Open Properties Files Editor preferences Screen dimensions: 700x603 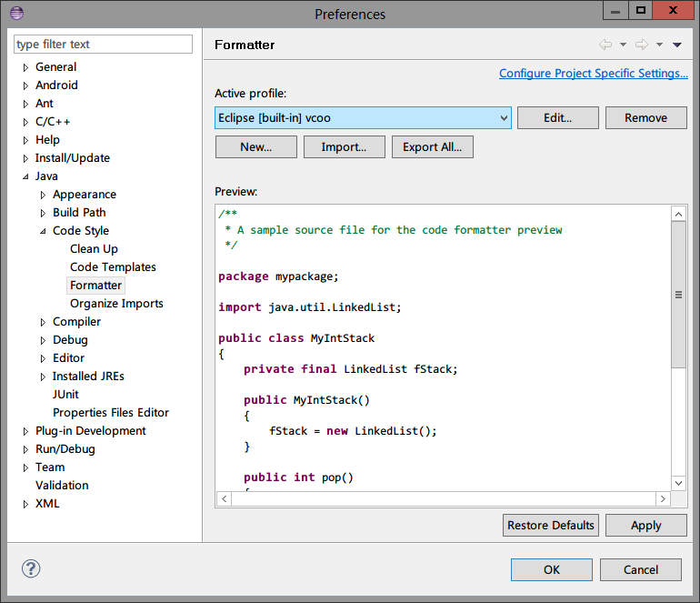pyautogui.click(x=111, y=413)
